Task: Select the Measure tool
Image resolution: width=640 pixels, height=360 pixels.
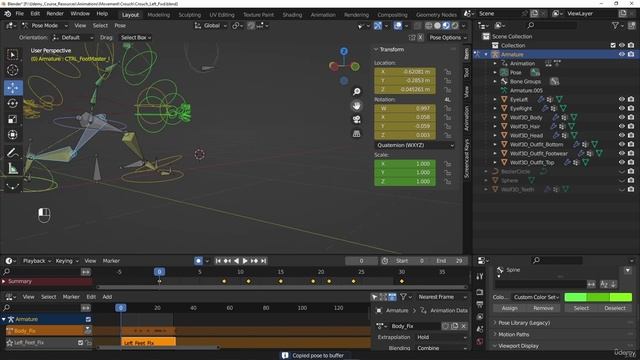Action: point(13,168)
